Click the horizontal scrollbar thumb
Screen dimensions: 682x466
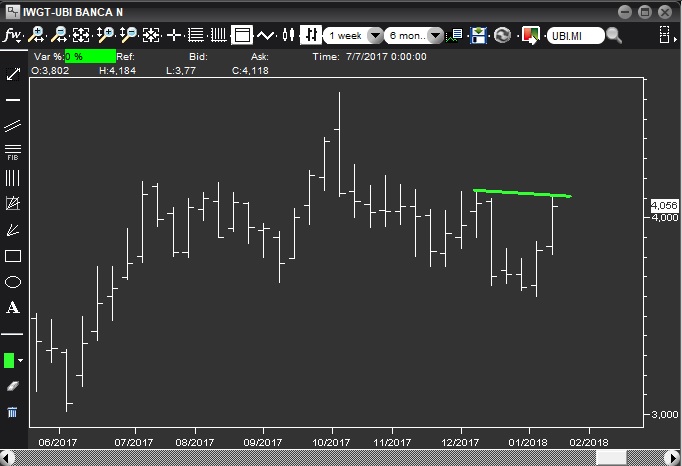coord(611,458)
